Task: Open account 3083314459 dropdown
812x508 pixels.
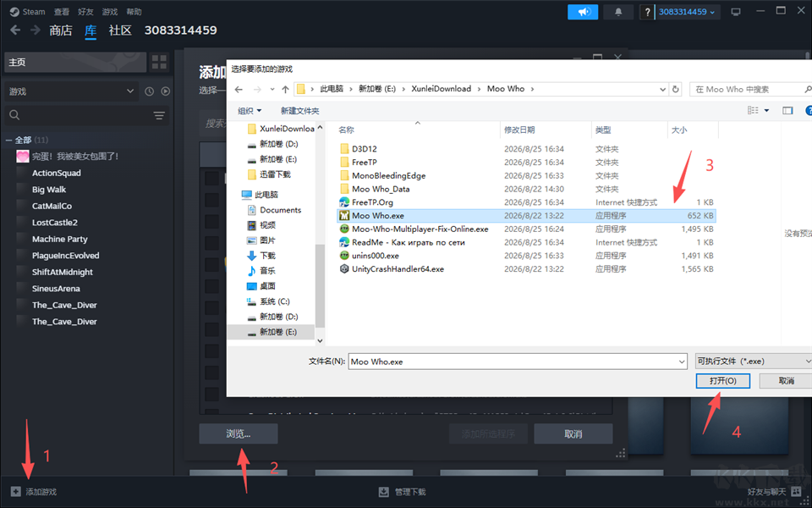Action: coord(687,12)
